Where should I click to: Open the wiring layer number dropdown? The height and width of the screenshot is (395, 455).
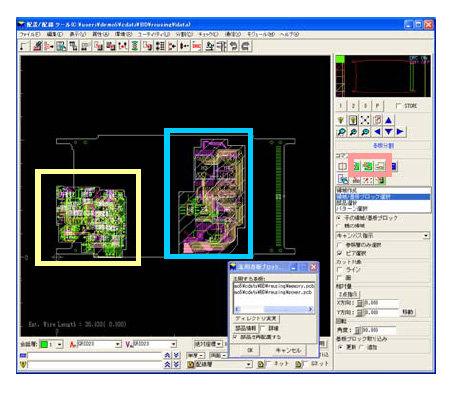[60, 344]
